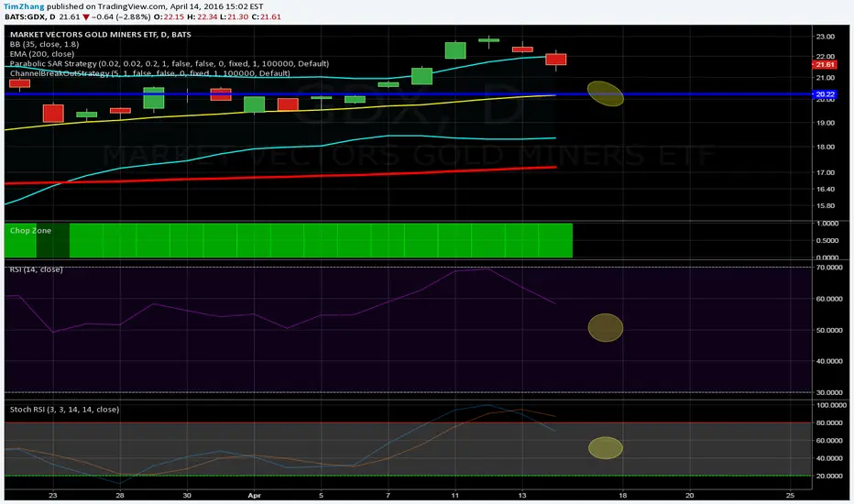Select the RSI (14, close) pane label

[x=36, y=269]
